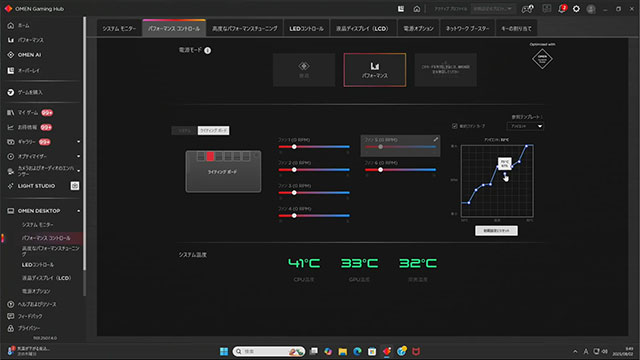
Task: Open the reference template dropdown
Action: [x=525, y=126]
